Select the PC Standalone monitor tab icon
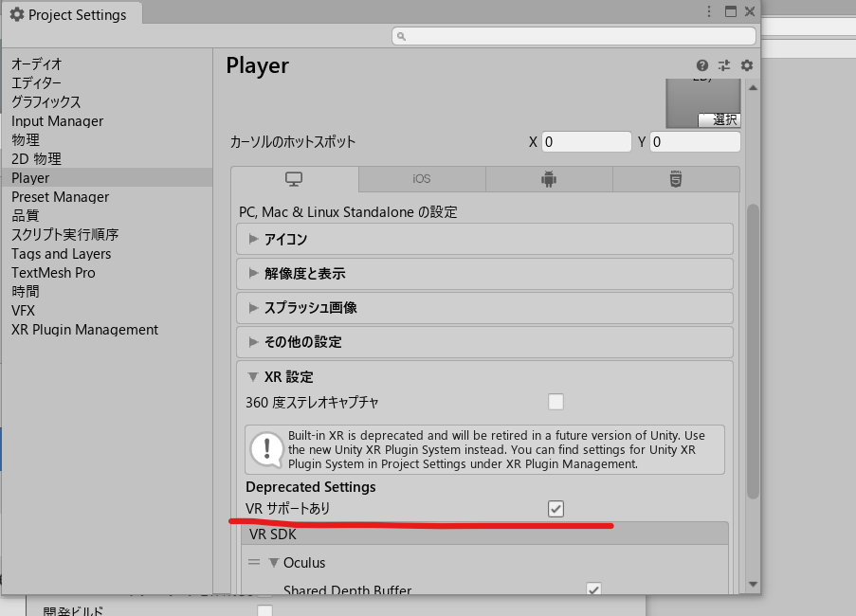 point(294,179)
